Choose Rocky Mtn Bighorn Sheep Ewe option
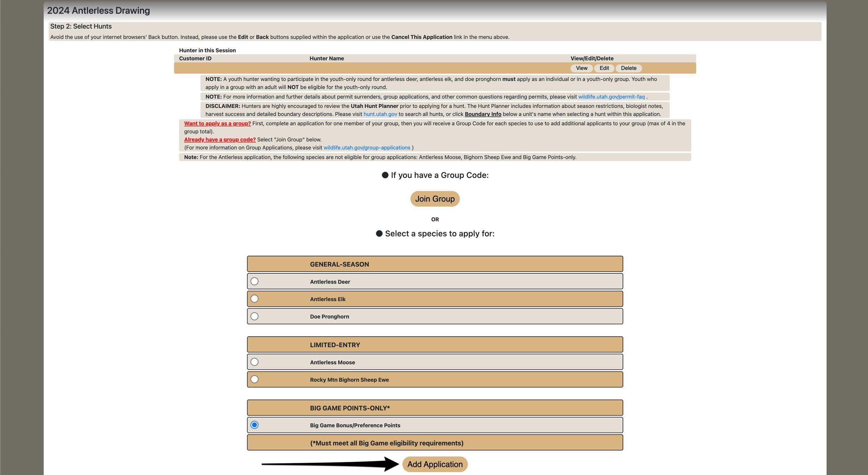868x475 pixels. click(254, 379)
